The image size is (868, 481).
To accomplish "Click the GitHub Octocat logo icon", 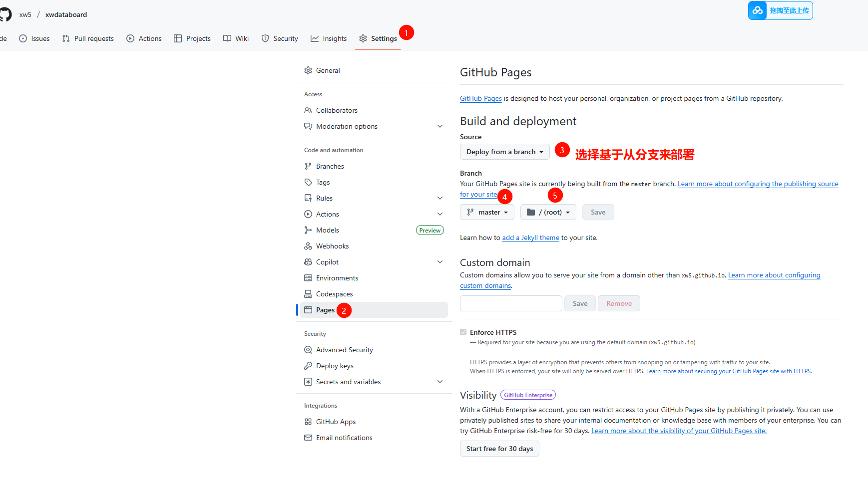I will (x=5, y=14).
